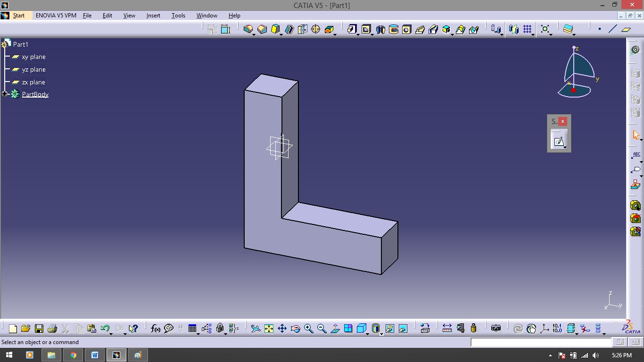This screenshot has width=644, height=362.
Task: Click the Rotate view icon
Action: click(296, 329)
